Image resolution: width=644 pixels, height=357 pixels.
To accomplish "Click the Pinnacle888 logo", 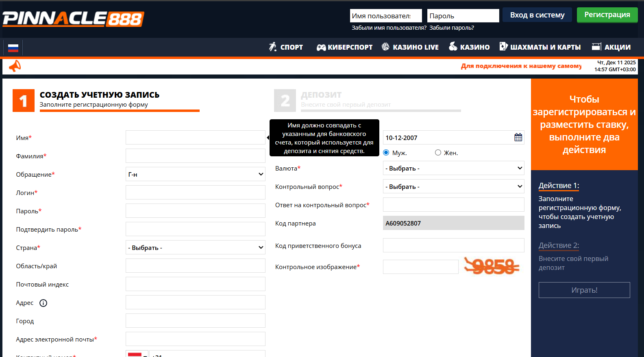I will click(x=73, y=19).
